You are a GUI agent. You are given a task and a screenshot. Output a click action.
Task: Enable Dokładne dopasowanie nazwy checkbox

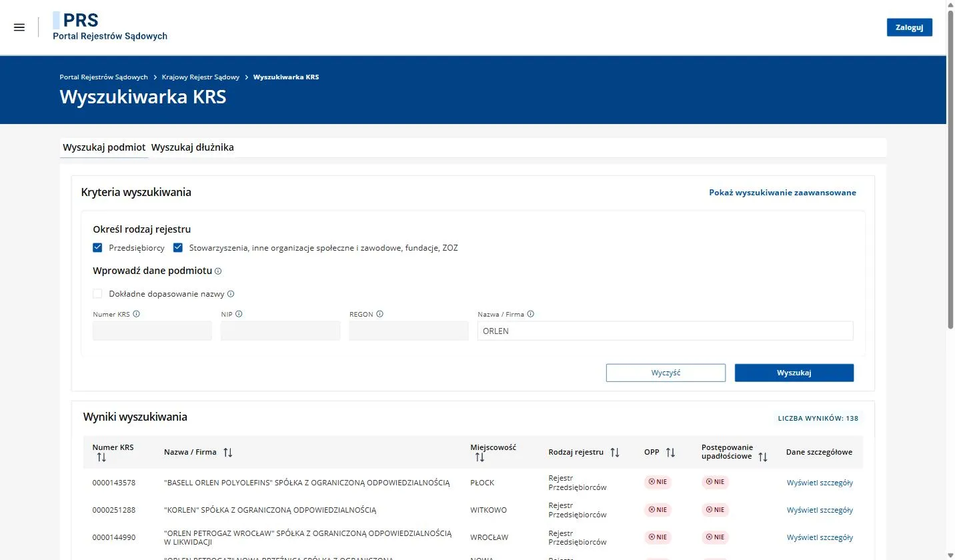(98, 294)
